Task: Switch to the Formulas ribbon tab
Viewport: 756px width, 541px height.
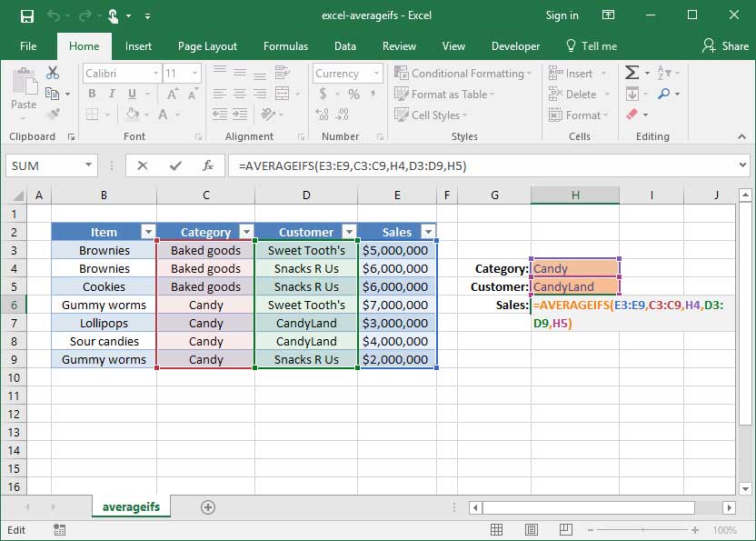Action: point(285,45)
